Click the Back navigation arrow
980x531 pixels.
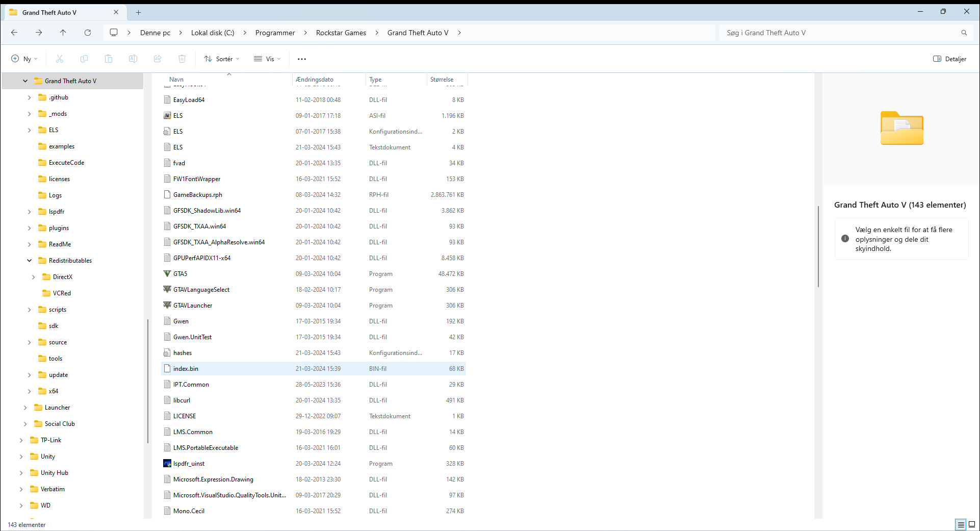(x=14, y=33)
